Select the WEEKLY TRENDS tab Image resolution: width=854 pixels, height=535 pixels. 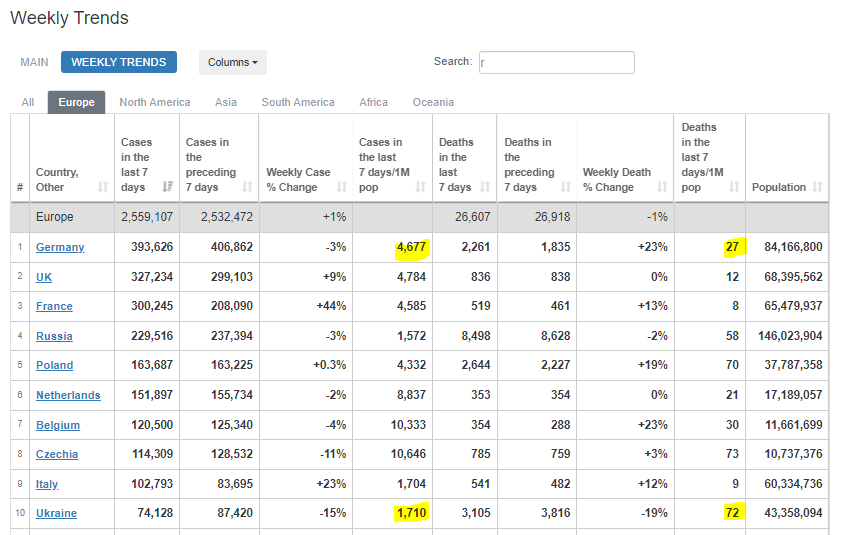(x=119, y=62)
